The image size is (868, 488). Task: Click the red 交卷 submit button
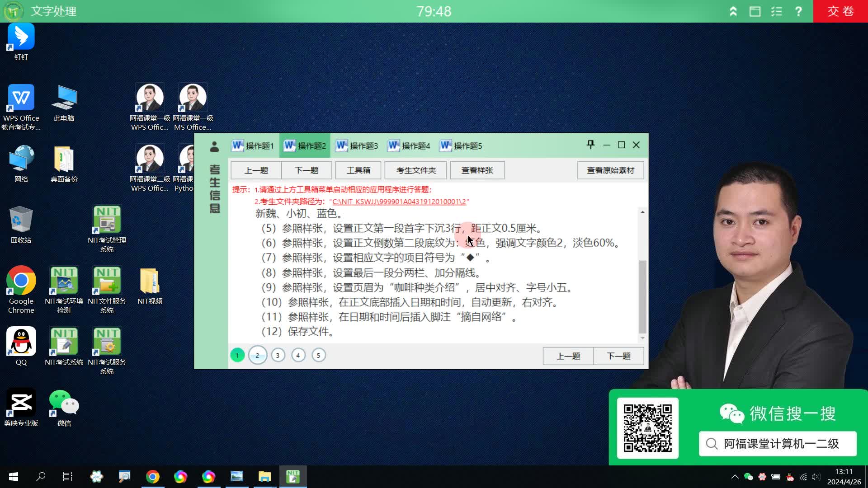coord(840,11)
